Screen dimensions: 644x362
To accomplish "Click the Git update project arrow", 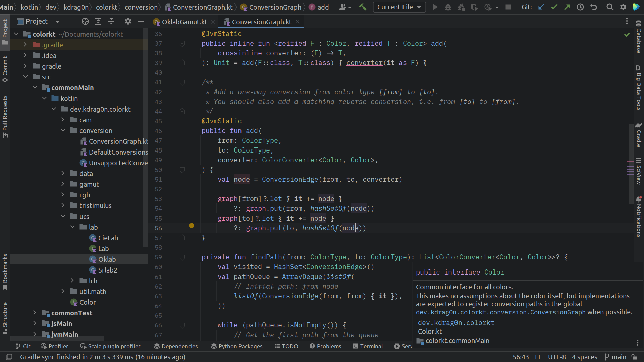I will [x=541, y=7].
